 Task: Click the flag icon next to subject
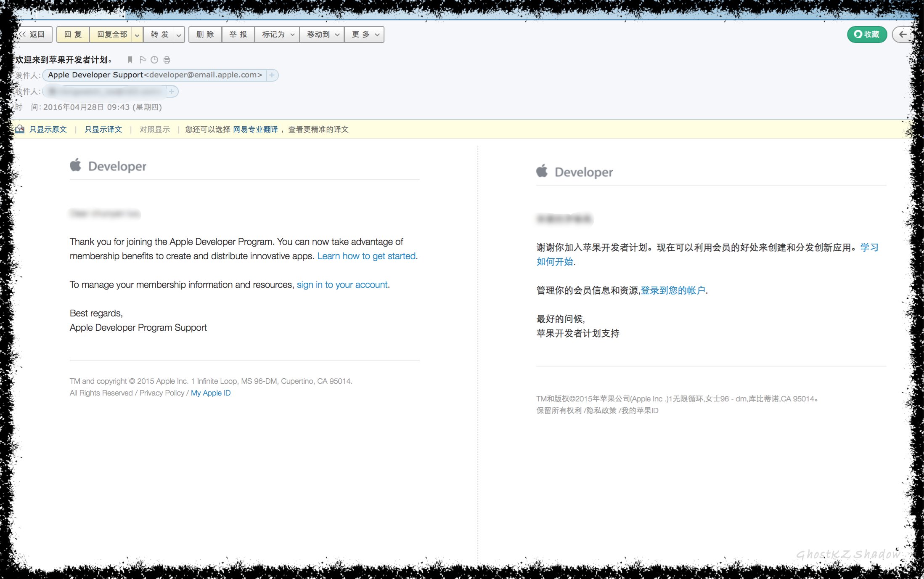click(x=143, y=60)
